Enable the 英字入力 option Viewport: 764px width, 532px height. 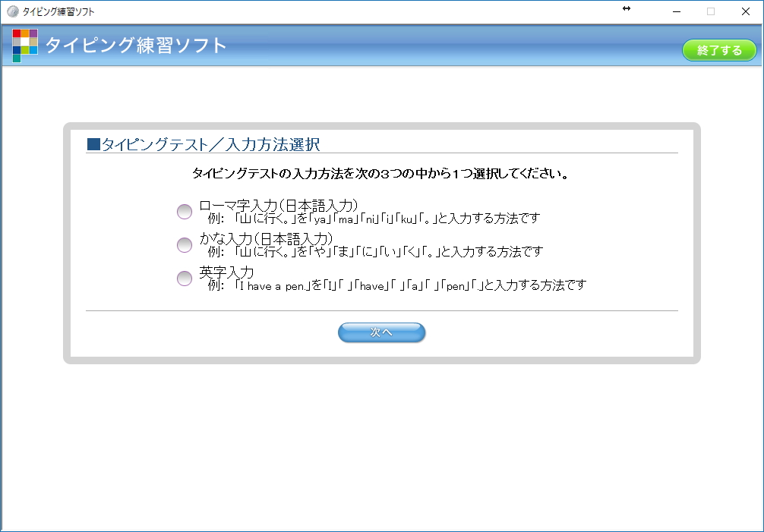point(184,279)
